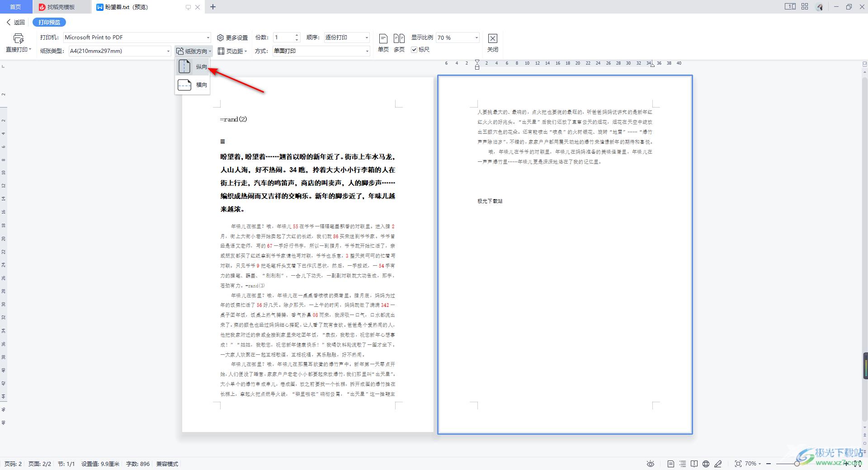Click 兼容模式 status label

(167, 464)
